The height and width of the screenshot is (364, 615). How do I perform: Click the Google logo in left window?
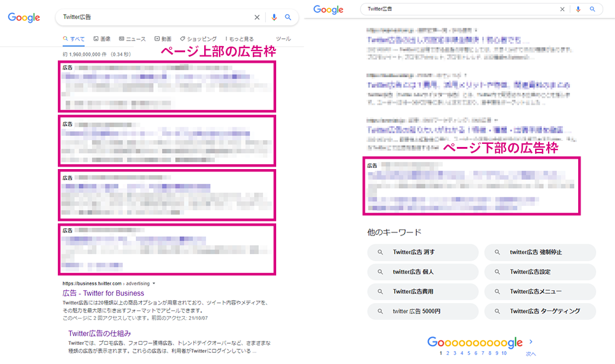pos(24,18)
